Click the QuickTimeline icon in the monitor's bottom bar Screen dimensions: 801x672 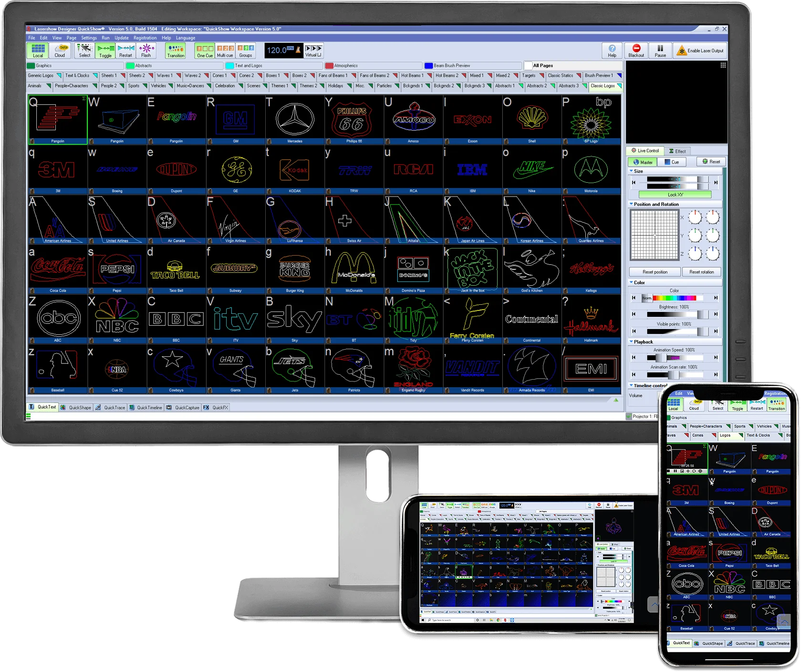pyautogui.click(x=132, y=407)
